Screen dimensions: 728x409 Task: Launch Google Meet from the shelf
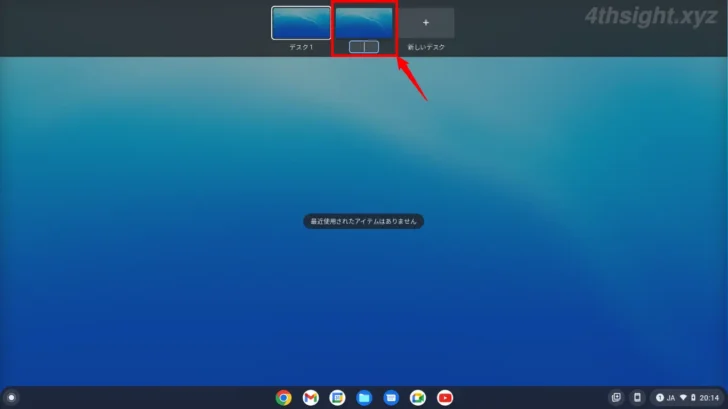point(418,398)
